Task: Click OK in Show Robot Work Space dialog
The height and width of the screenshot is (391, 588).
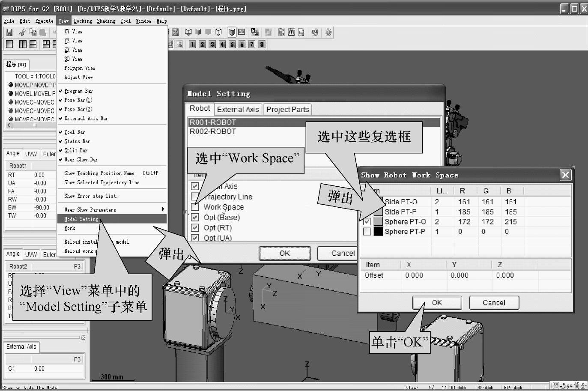Action: click(437, 302)
